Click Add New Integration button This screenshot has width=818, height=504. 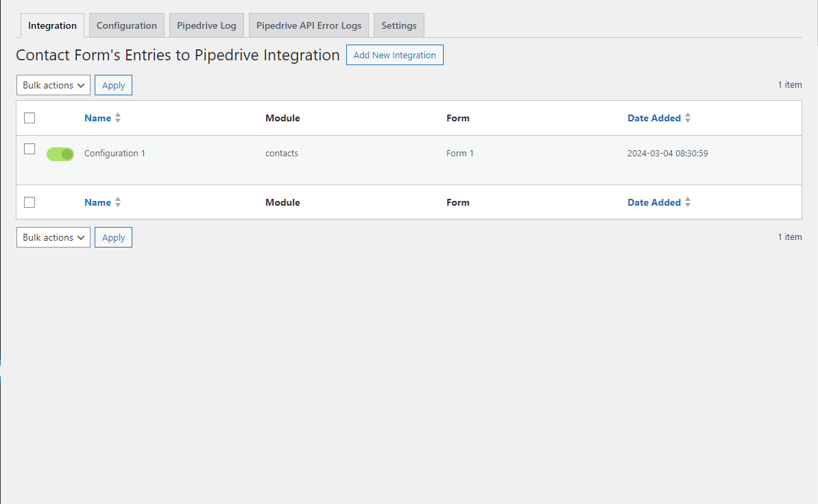[x=395, y=55]
